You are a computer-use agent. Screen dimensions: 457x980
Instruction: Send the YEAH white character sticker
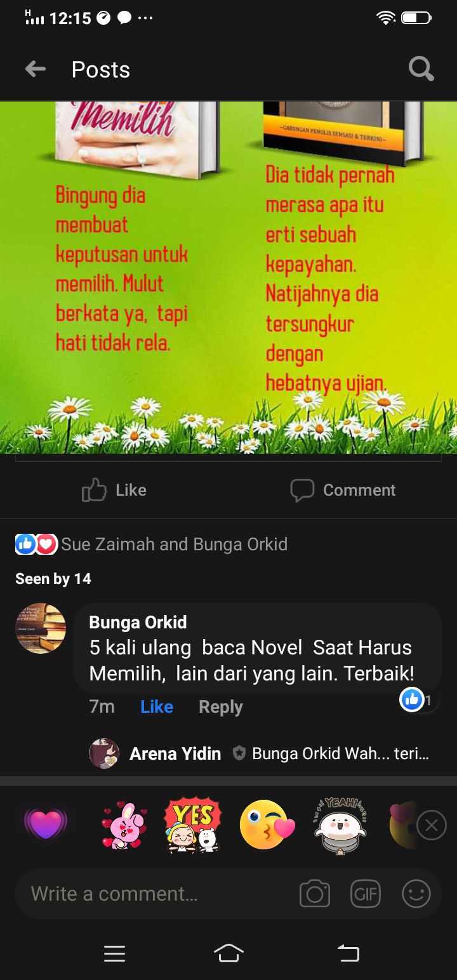[341, 823]
